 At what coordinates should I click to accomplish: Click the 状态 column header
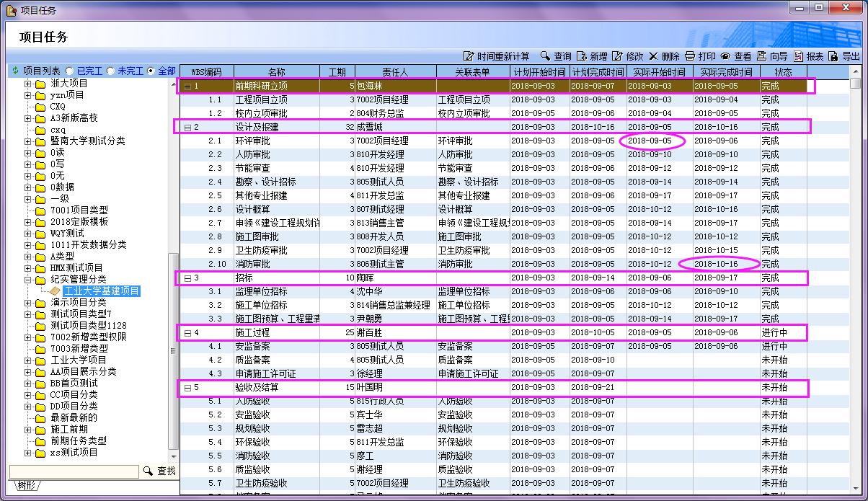click(783, 72)
